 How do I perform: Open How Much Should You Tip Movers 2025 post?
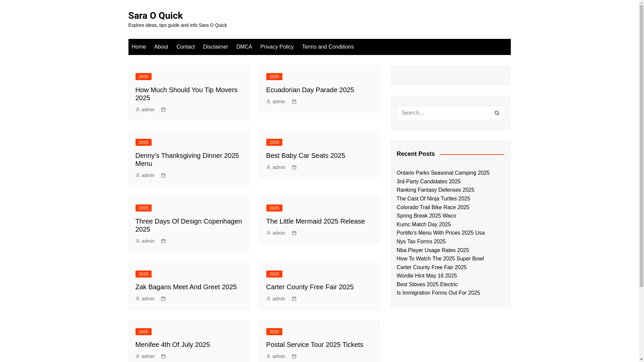click(x=186, y=94)
